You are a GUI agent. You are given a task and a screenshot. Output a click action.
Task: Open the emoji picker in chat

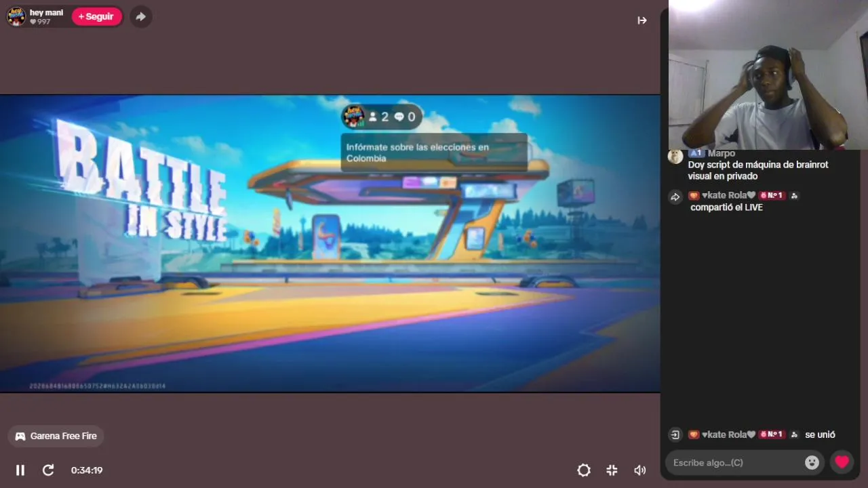click(812, 462)
